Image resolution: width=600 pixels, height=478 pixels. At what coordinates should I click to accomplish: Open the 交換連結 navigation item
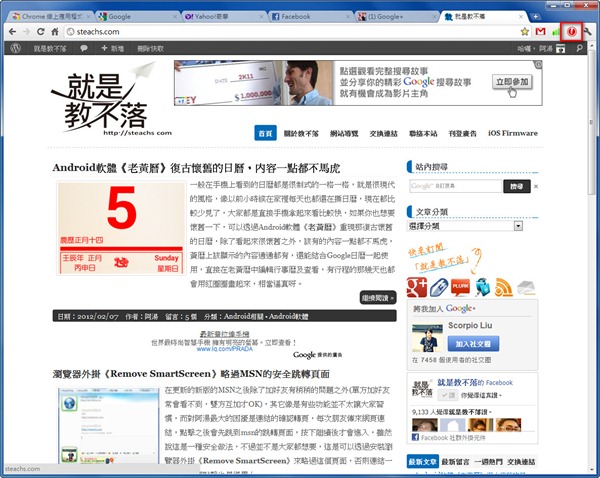pyautogui.click(x=383, y=133)
